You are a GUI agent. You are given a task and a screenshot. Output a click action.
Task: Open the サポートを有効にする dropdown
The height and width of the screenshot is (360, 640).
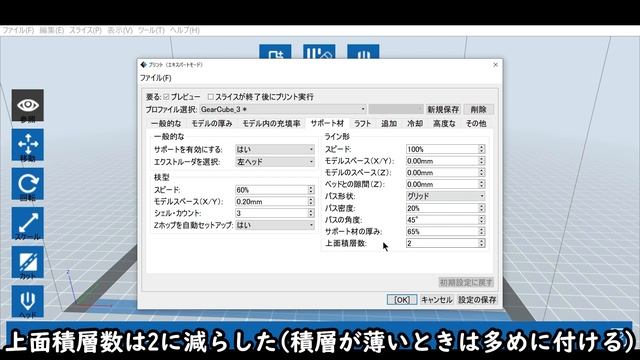pos(275,149)
